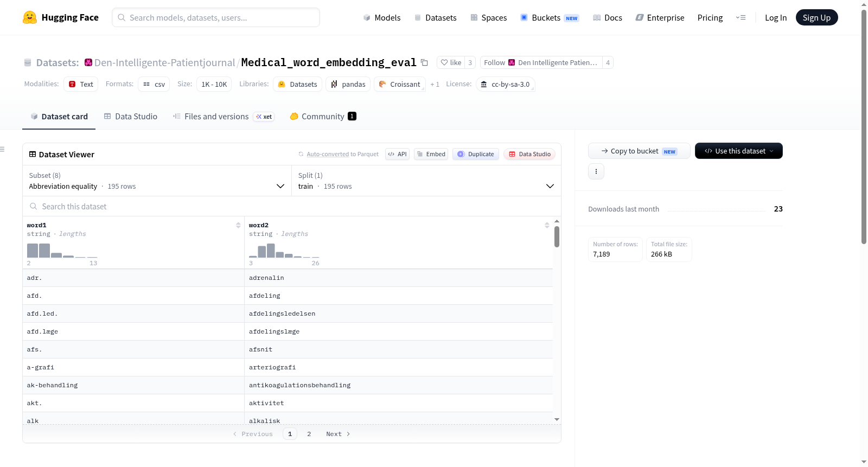Click Copy to bucket
The height and width of the screenshot is (467, 868).
coord(639,151)
